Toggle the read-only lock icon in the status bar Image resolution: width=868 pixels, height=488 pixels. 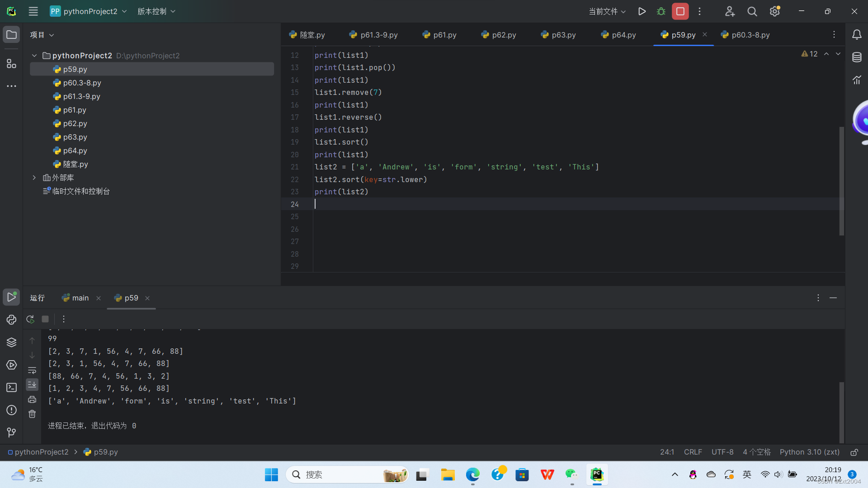point(854,452)
